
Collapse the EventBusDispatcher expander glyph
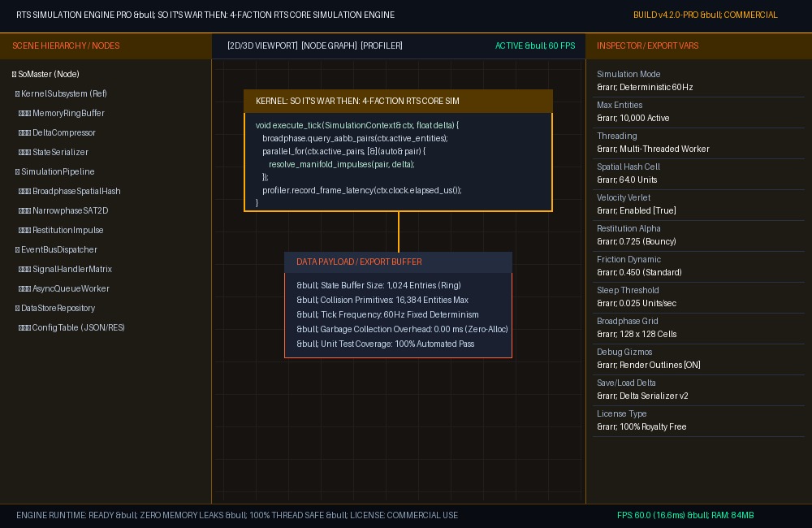18,249
